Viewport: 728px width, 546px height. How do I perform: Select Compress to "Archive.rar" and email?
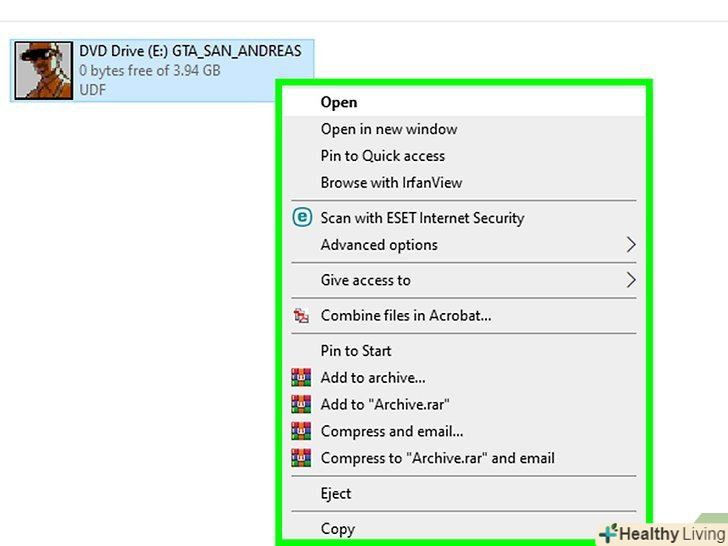tap(464, 458)
